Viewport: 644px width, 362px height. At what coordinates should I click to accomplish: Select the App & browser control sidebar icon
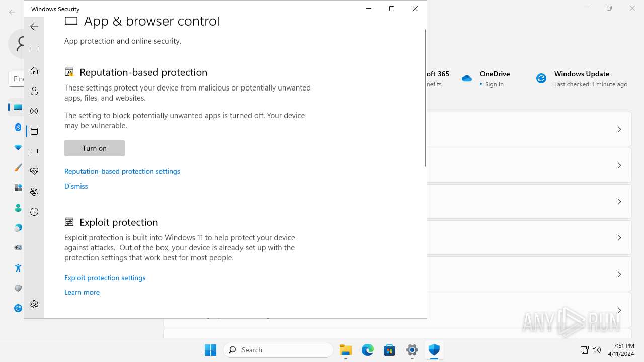pos(34,131)
